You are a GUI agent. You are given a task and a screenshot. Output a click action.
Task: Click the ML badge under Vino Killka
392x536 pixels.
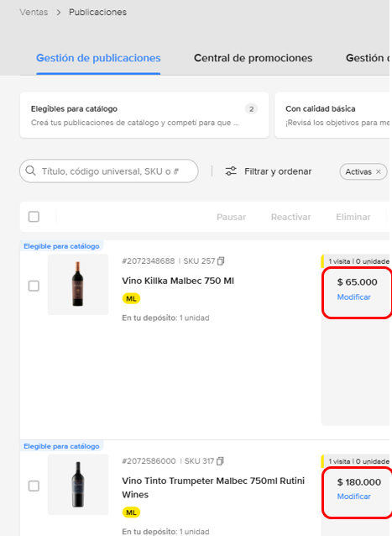click(x=131, y=298)
